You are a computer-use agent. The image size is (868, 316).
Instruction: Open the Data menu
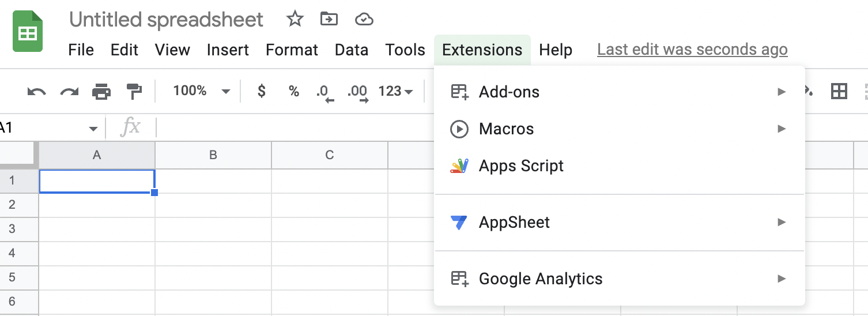point(352,50)
